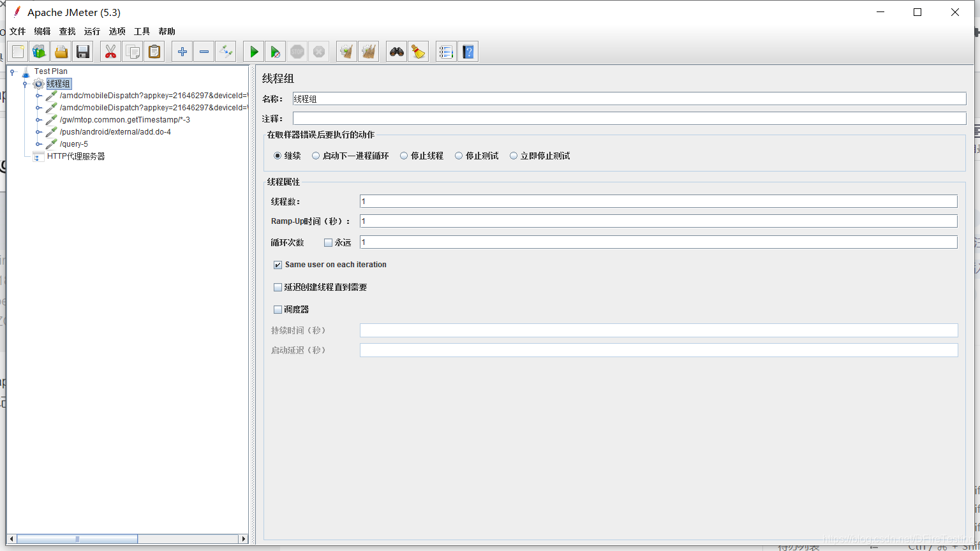Select HTTP代理服务器 in the tree
This screenshot has height=551, width=980.
tap(76, 156)
